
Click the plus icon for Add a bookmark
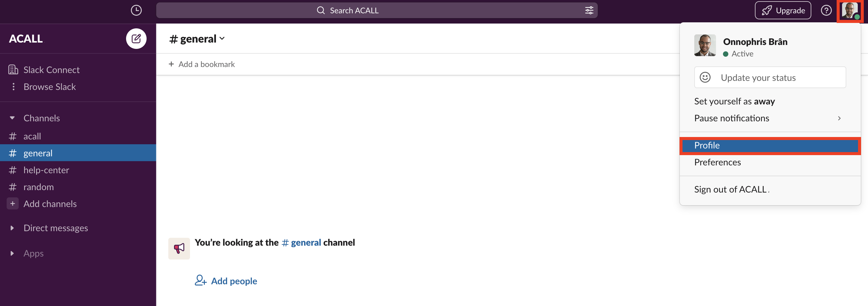(x=171, y=64)
